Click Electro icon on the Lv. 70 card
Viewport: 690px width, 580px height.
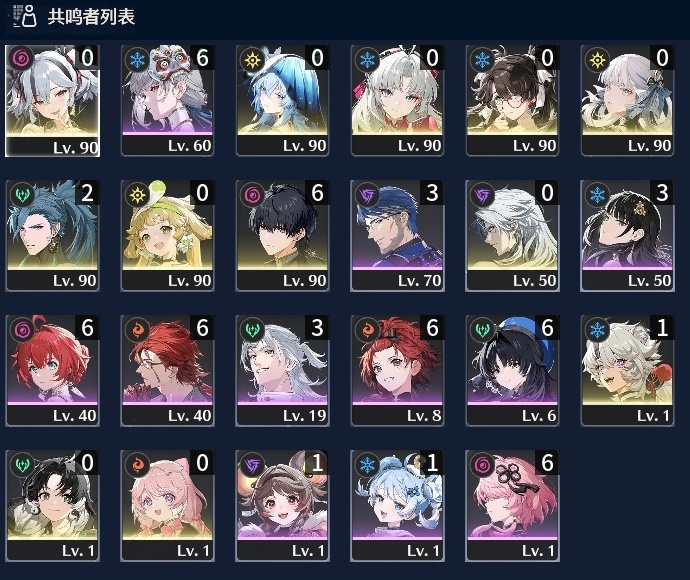click(x=367, y=194)
